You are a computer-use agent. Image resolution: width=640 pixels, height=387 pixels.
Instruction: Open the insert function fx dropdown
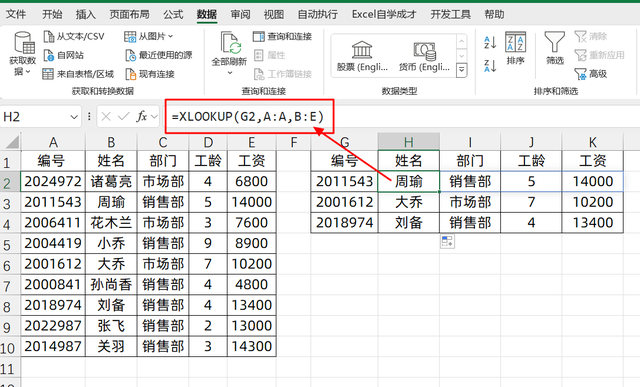pos(154,117)
